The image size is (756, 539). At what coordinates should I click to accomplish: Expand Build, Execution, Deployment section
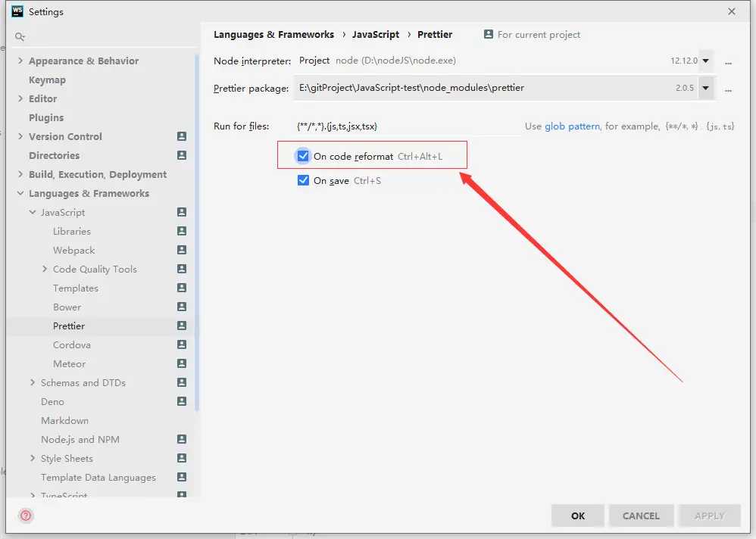coord(20,174)
